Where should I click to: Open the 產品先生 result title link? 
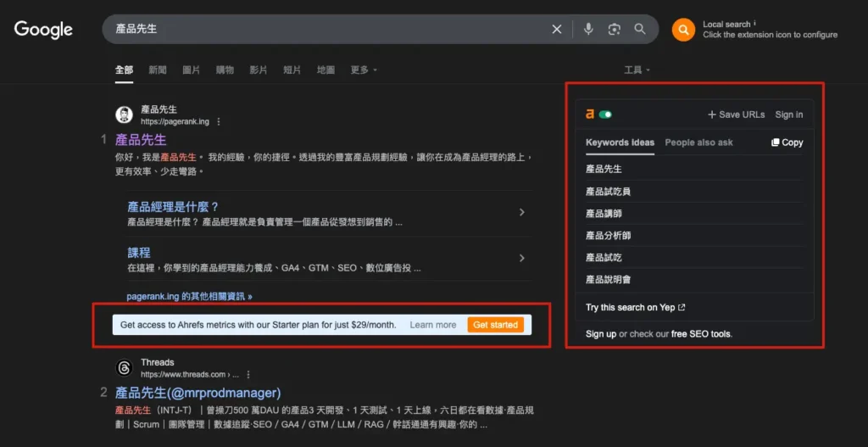141,140
